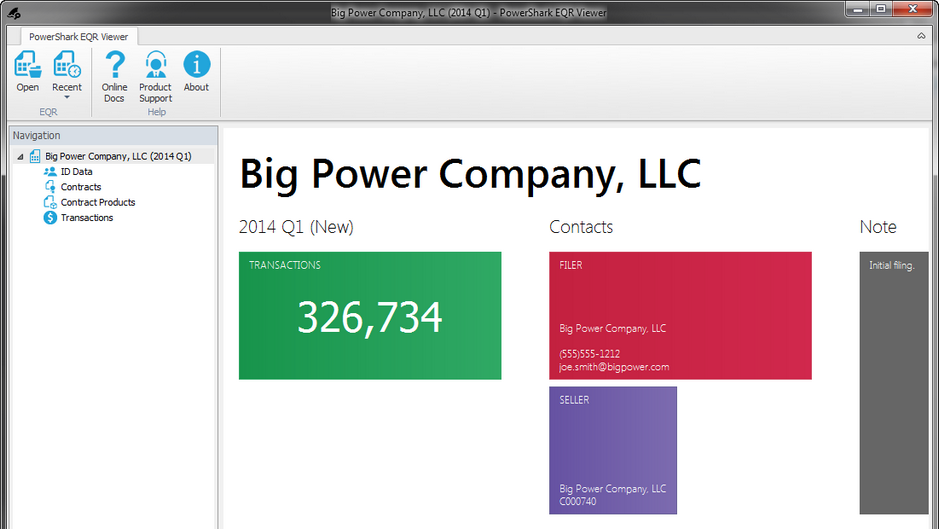Open ID Data in navigation
This screenshot has width=939, height=529.
pyautogui.click(x=76, y=171)
